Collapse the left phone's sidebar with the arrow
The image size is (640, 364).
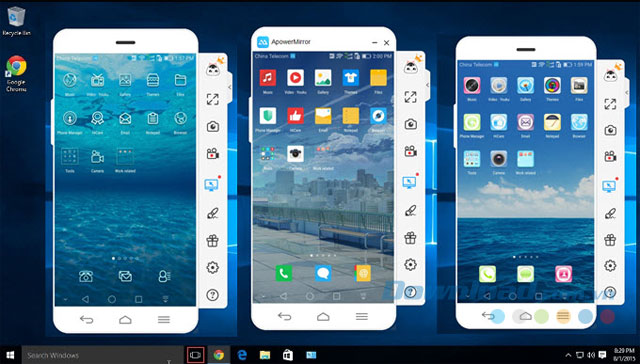229,87
